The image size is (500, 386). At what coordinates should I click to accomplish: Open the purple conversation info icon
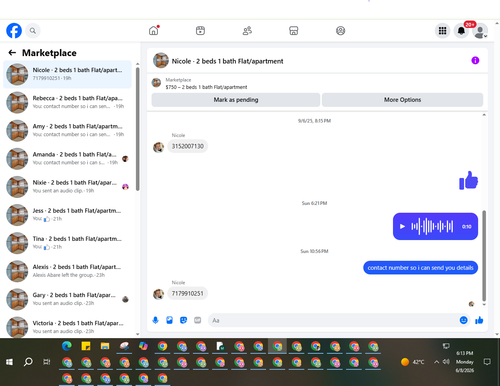click(x=475, y=60)
